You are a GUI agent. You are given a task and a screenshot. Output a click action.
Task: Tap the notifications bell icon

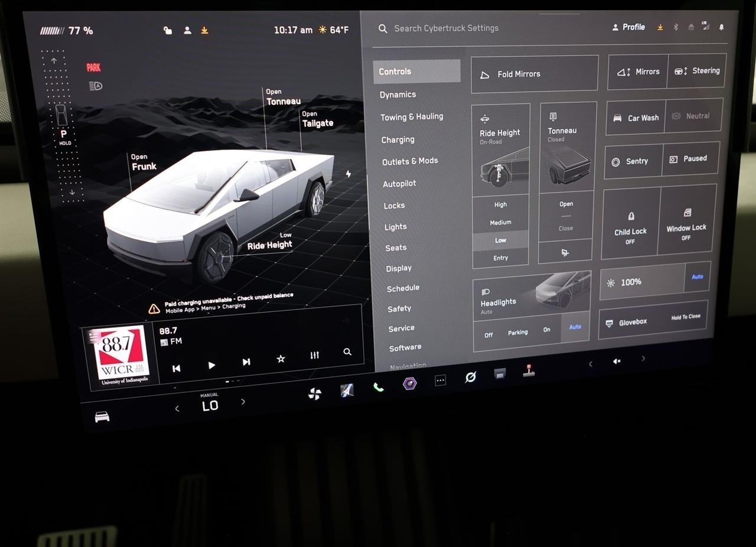[x=721, y=27]
